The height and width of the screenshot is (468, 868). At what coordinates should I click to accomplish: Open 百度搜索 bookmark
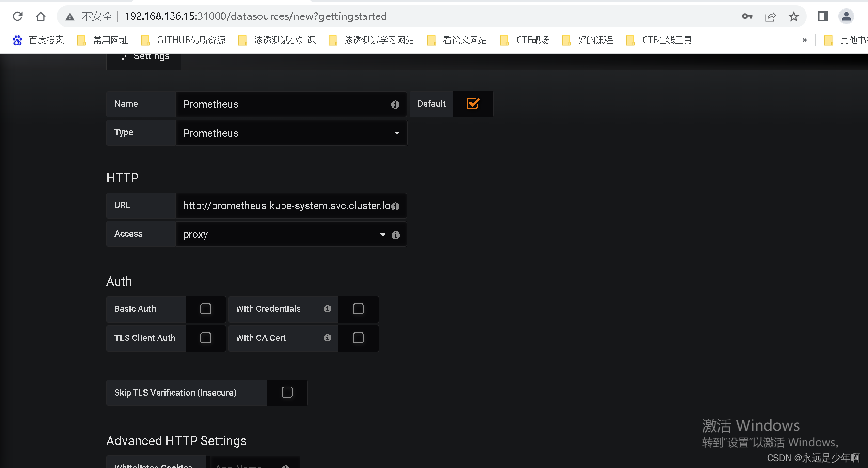point(38,40)
